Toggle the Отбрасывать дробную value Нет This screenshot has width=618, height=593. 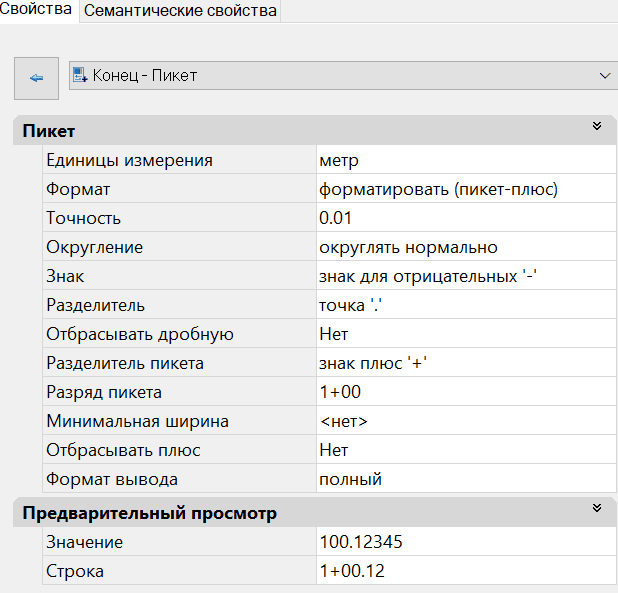coord(465,334)
